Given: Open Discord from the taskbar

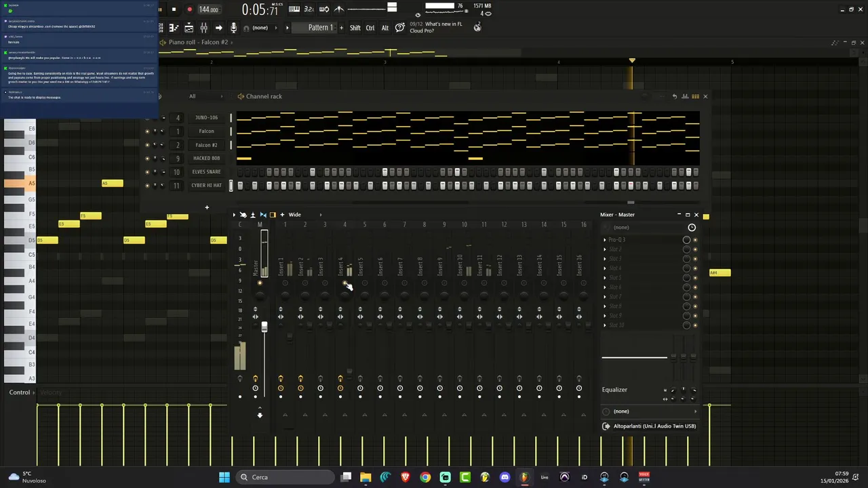Looking at the screenshot, I should tap(505, 477).
